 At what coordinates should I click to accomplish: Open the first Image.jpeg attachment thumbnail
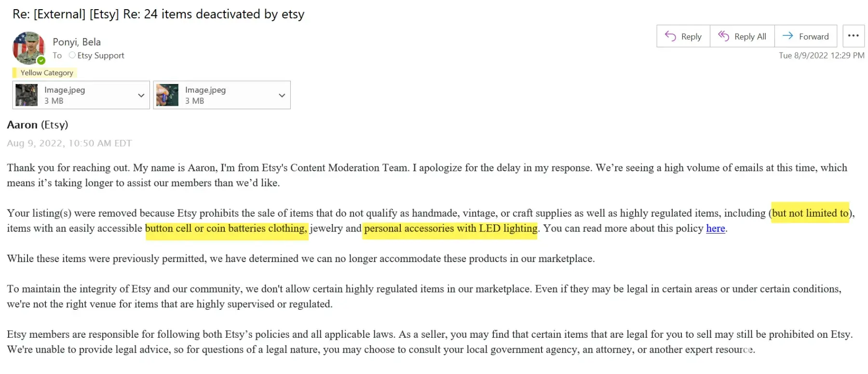[x=27, y=95]
